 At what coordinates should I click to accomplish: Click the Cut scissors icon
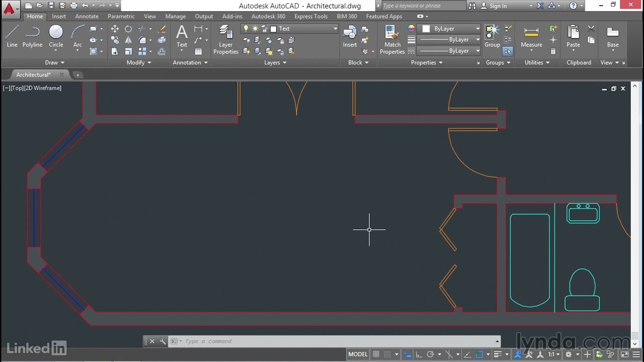(x=591, y=29)
